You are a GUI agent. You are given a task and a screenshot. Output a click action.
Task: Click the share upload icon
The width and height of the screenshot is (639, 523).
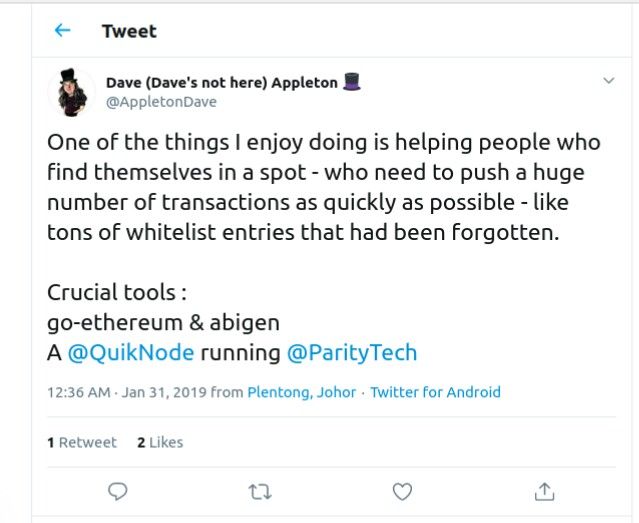544,491
